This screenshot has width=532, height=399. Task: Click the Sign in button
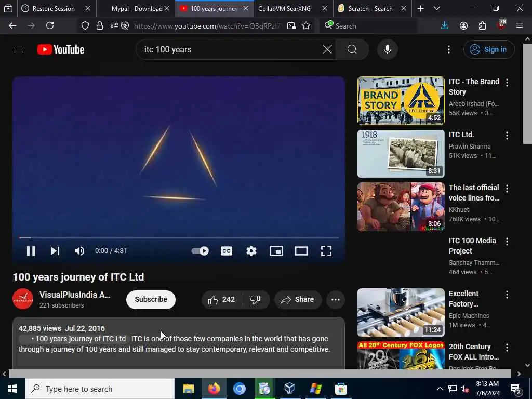point(489,49)
